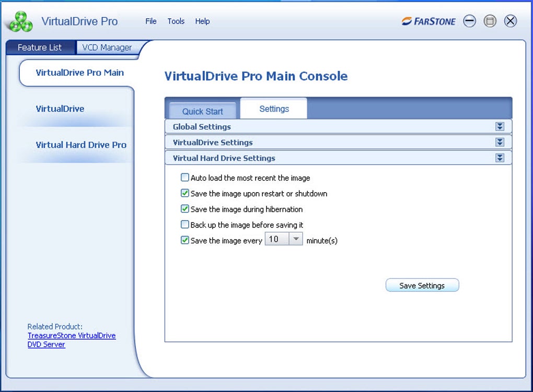This screenshot has width=533, height=392.
Task: Expand the VirtualDrive Settings section arrow
Action: point(500,142)
